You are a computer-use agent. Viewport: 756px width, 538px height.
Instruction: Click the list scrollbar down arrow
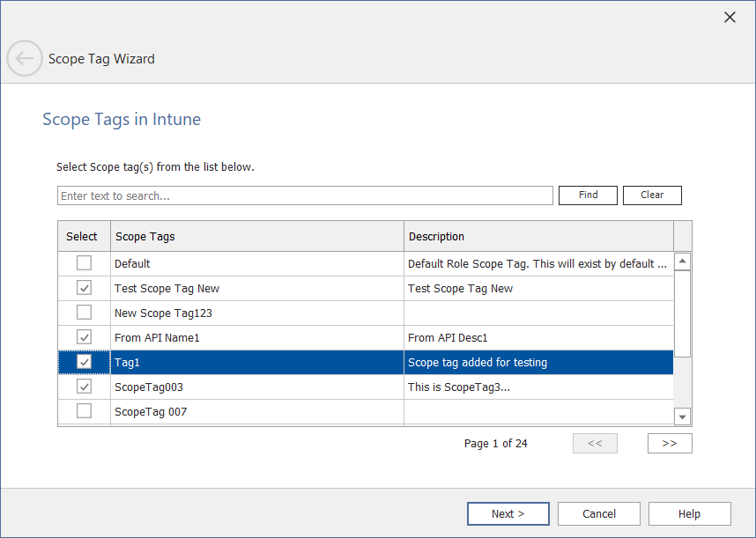[x=682, y=416]
